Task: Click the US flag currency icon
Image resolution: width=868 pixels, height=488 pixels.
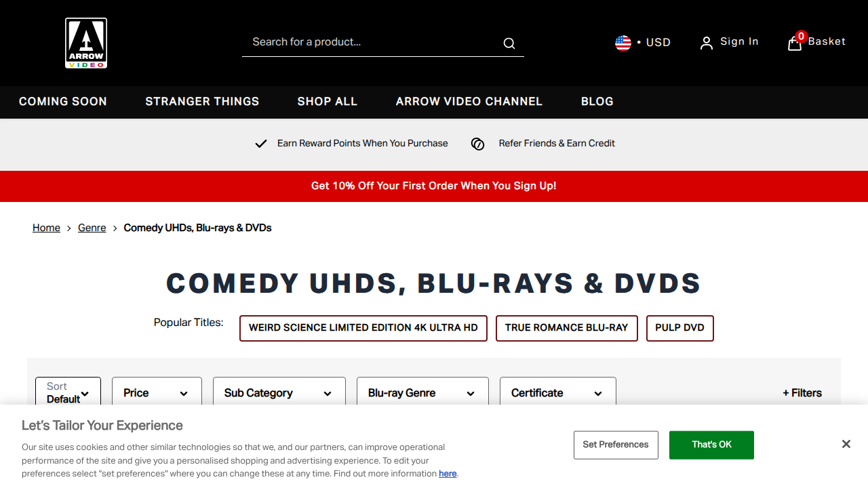Action: [623, 43]
